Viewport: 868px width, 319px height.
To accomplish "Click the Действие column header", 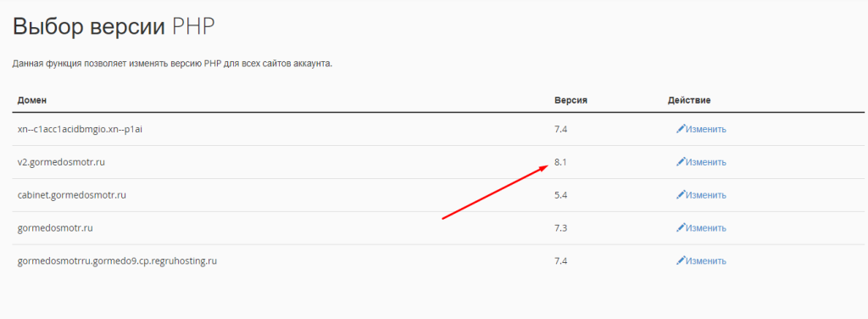I will (x=689, y=100).
